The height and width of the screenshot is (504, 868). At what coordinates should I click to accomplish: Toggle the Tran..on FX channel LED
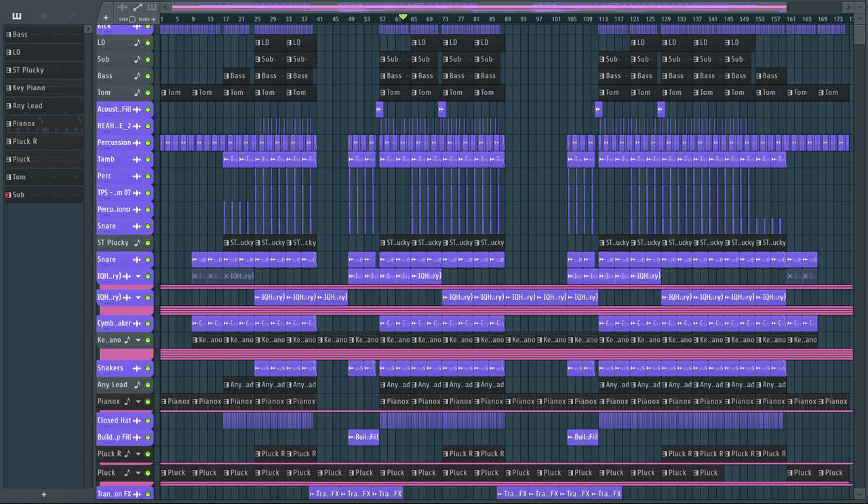148,494
